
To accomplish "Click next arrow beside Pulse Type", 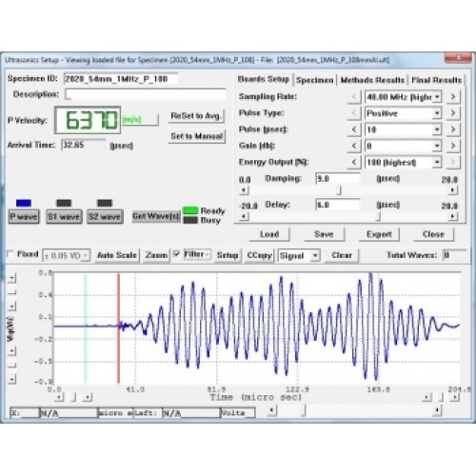I will [x=453, y=113].
